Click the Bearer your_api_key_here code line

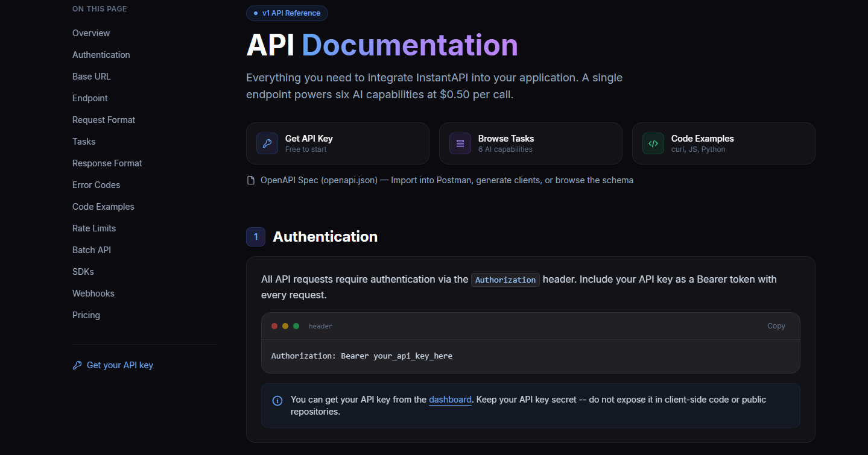[x=362, y=356]
